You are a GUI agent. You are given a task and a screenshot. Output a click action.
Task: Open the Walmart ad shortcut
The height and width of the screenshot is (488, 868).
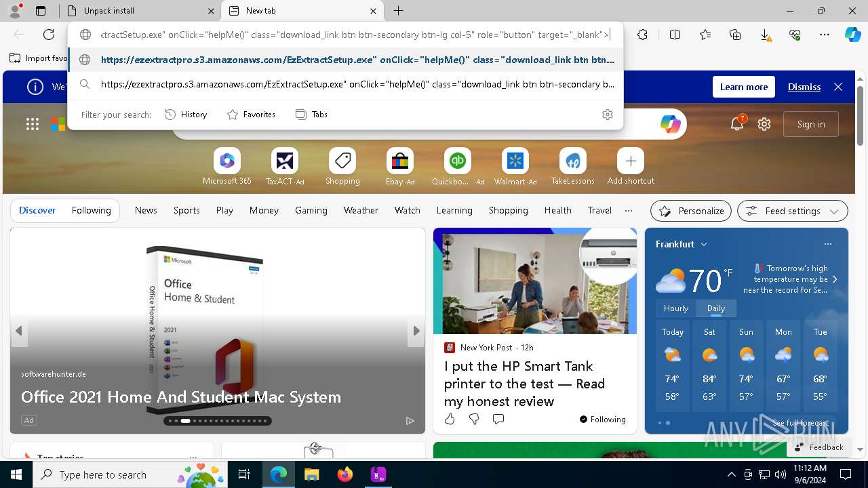(x=515, y=167)
